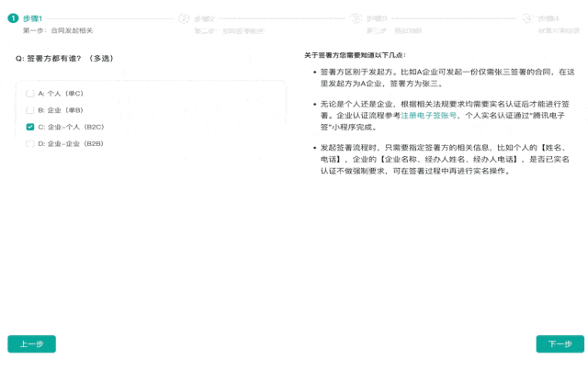This screenshot has height=371, width=588.
Task: Select the subtitle 第一步: 合同发起相关
Action: click(x=58, y=30)
